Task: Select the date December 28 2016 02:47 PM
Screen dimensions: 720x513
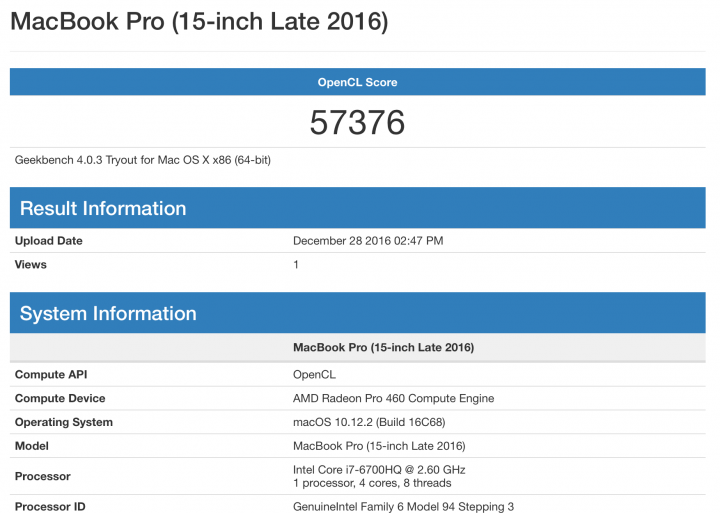Action: click(368, 241)
